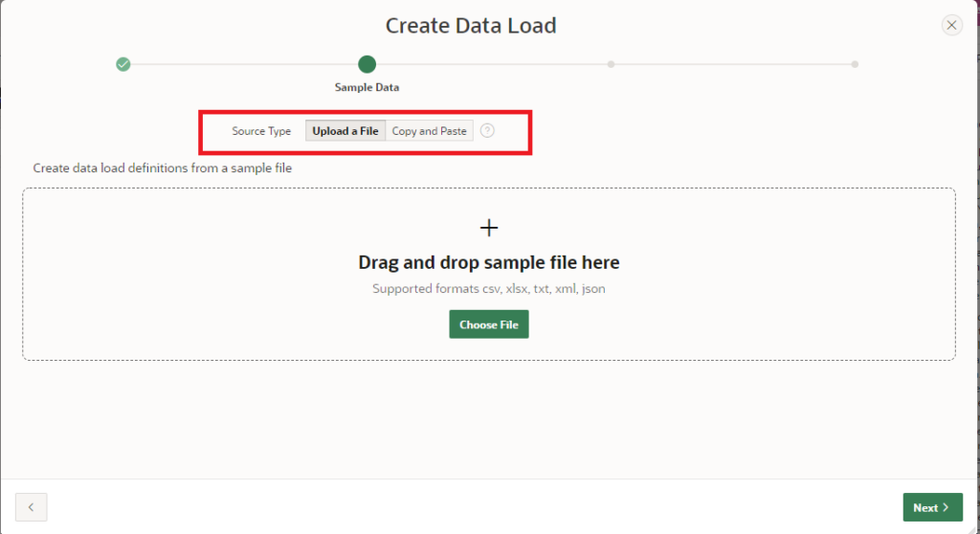
Task: Select Upload a File source type
Action: pyautogui.click(x=345, y=131)
